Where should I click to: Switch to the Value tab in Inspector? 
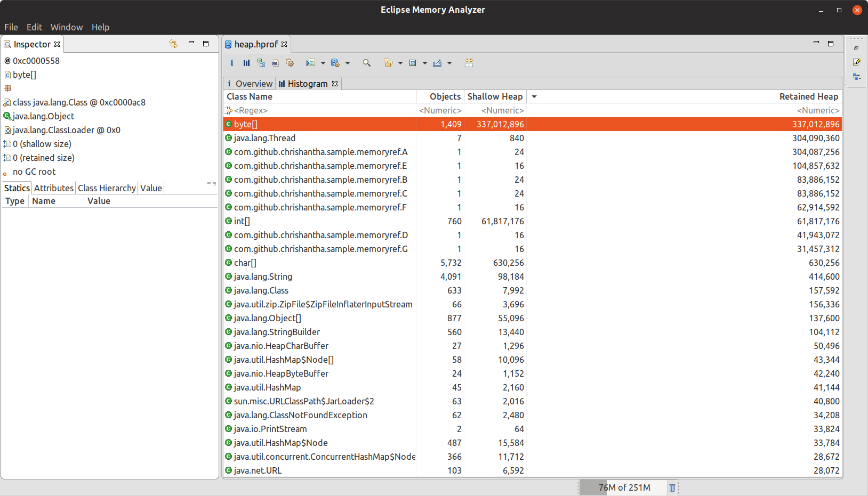pyautogui.click(x=151, y=188)
